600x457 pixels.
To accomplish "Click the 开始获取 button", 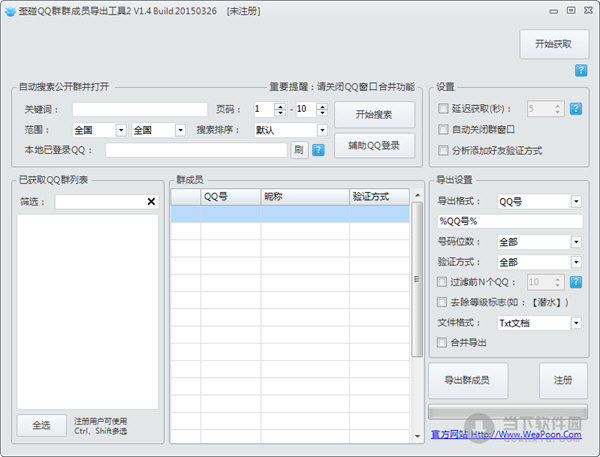I will pyautogui.click(x=554, y=44).
